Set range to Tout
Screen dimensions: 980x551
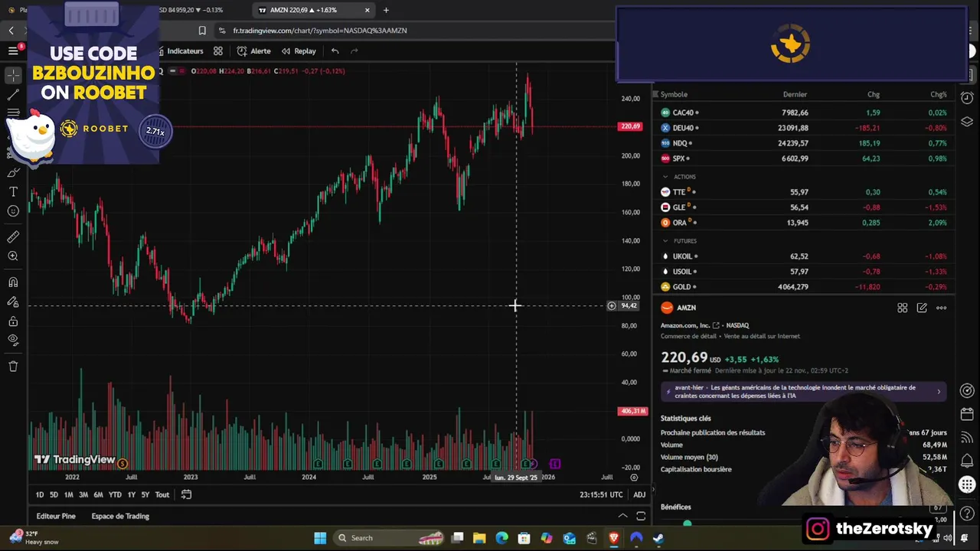[x=162, y=495]
